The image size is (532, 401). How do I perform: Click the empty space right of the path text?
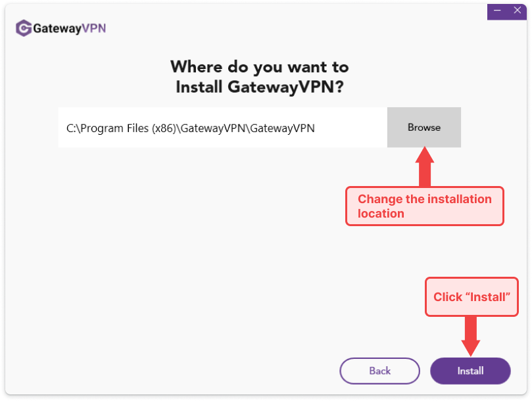point(352,128)
